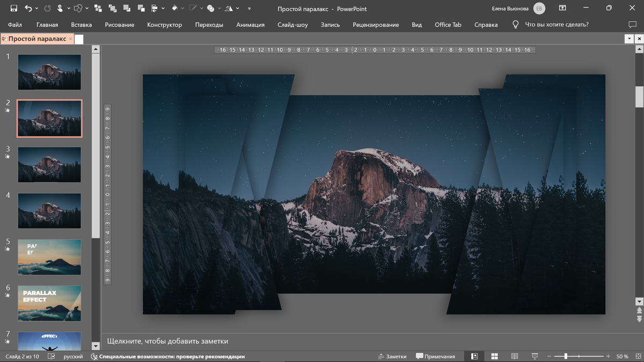
Task: Click Примечания button in status bar
Action: (x=435, y=356)
